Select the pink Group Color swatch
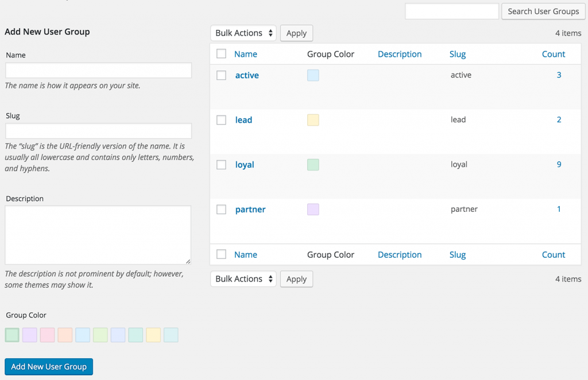The height and width of the screenshot is (380, 588). tap(47, 335)
